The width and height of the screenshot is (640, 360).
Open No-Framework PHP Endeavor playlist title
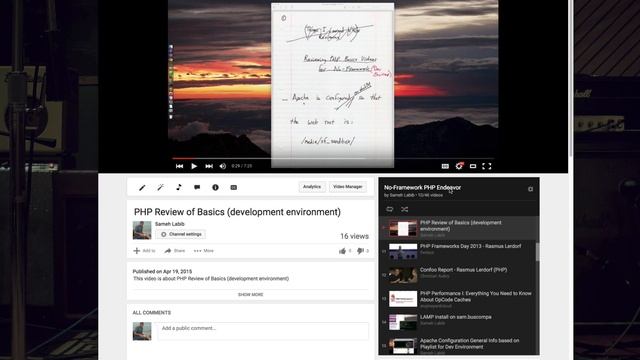click(422, 188)
